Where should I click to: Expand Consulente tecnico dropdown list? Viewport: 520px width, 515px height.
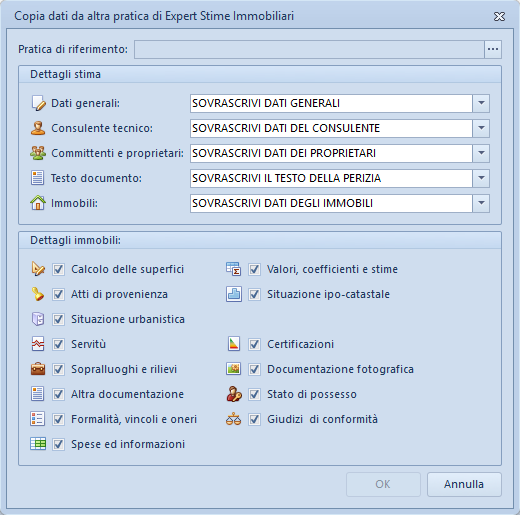point(481,128)
